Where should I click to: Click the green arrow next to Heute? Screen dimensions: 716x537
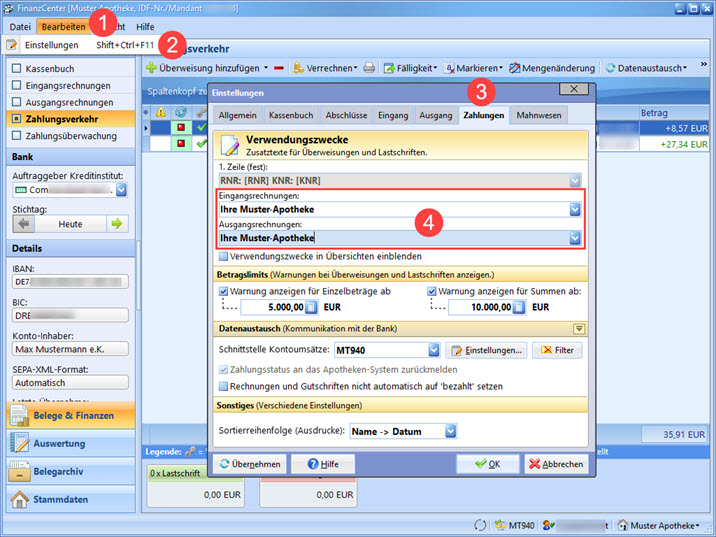coord(118,224)
